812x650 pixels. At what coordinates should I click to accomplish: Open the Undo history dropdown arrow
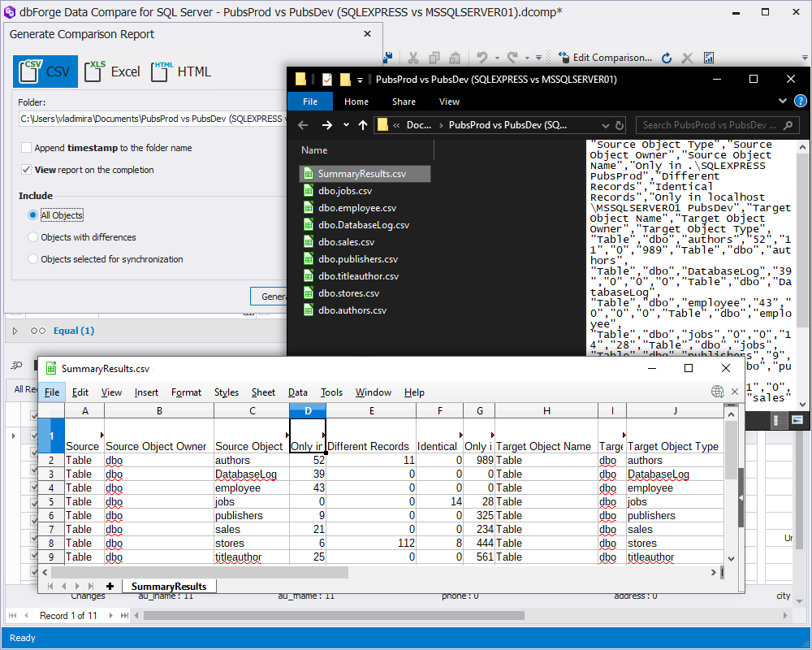click(x=497, y=58)
